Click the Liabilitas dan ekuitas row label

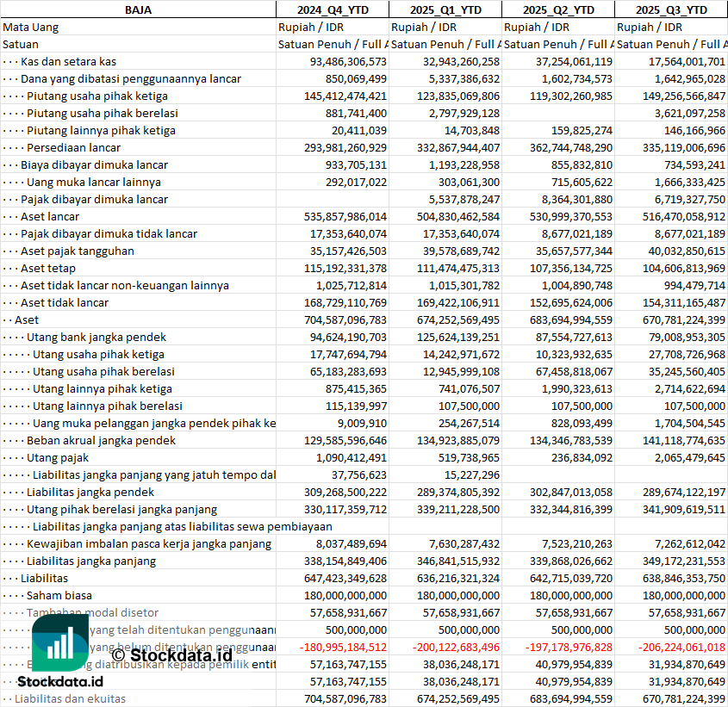pyautogui.click(x=70, y=698)
